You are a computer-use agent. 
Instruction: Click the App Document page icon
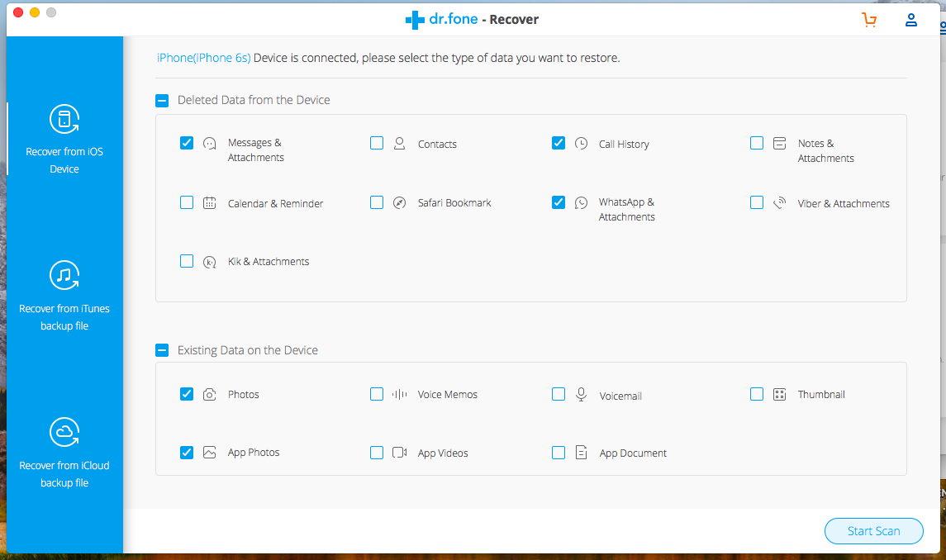coord(581,453)
